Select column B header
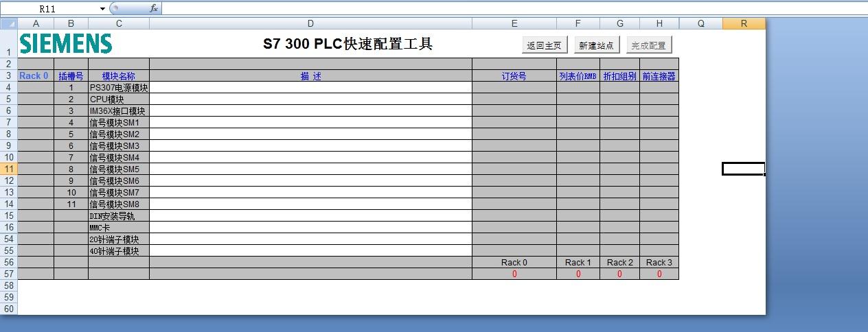 [71, 23]
